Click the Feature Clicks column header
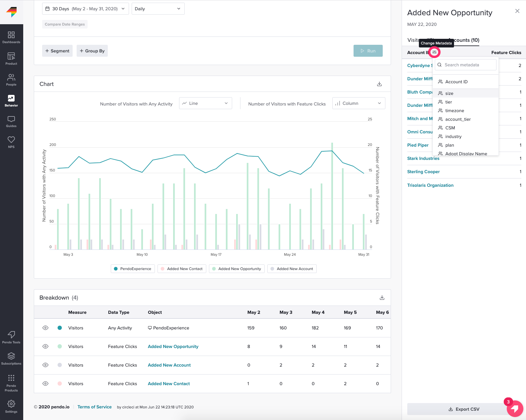Viewport: 526px width, 420px height. [x=506, y=52]
